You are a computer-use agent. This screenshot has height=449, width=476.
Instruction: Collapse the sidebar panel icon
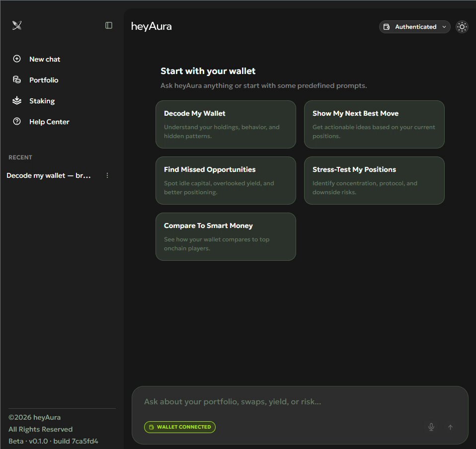[109, 25]
